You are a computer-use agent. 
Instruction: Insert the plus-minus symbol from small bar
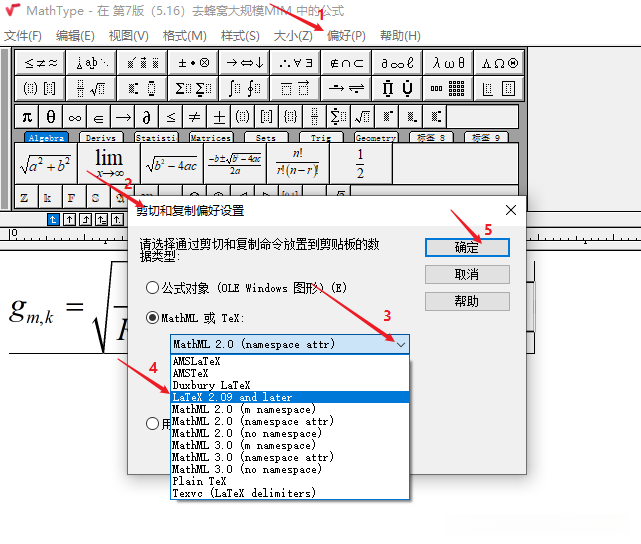click(219, 117)
